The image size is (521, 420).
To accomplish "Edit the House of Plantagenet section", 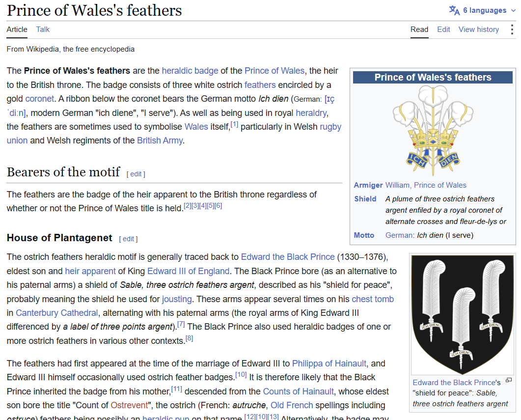I will 128,239.
